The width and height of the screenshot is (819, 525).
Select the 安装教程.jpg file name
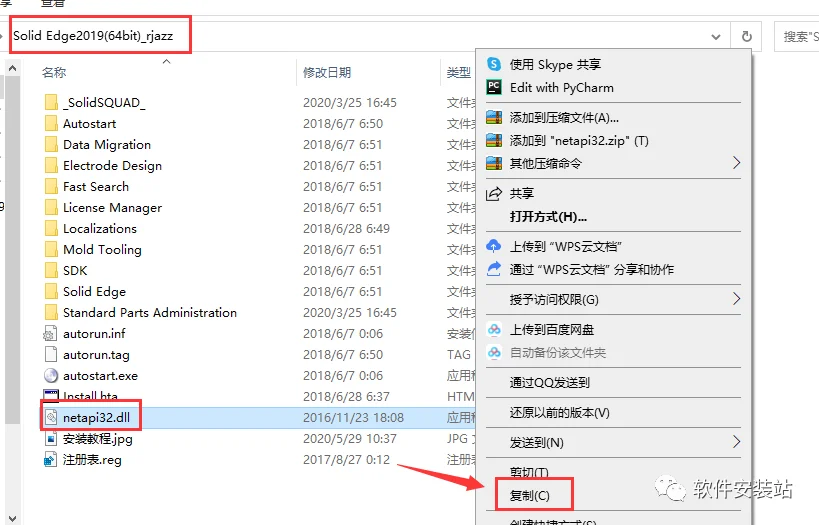pos(98,439)
